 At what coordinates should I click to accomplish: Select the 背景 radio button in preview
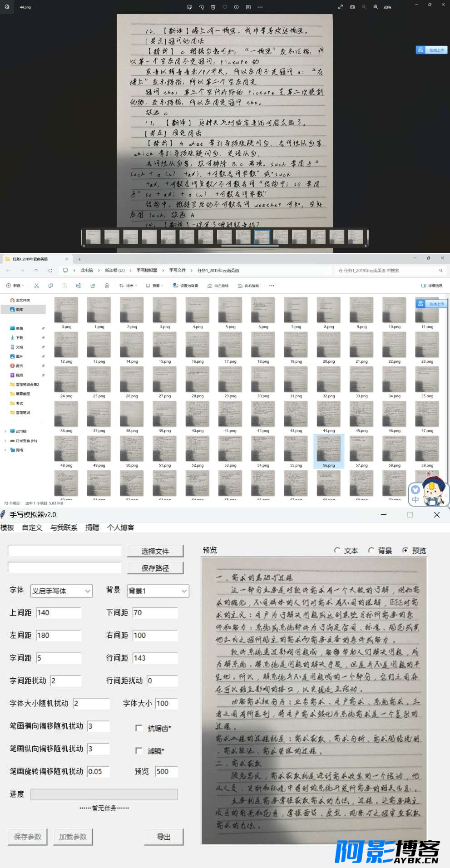371,550
